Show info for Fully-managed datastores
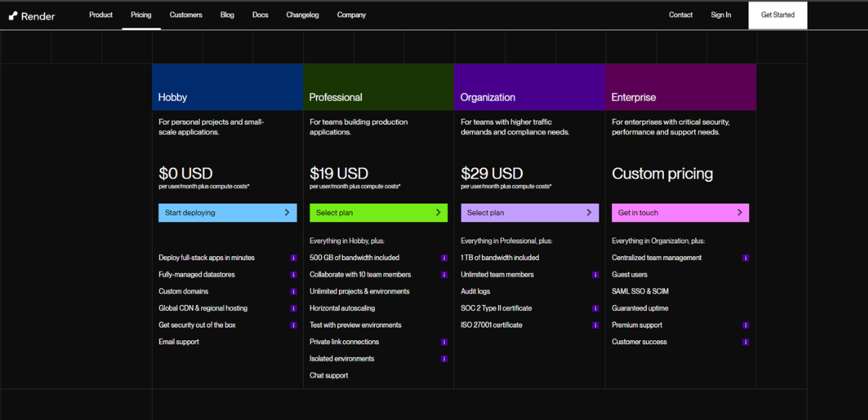 [x=294, y=274]
